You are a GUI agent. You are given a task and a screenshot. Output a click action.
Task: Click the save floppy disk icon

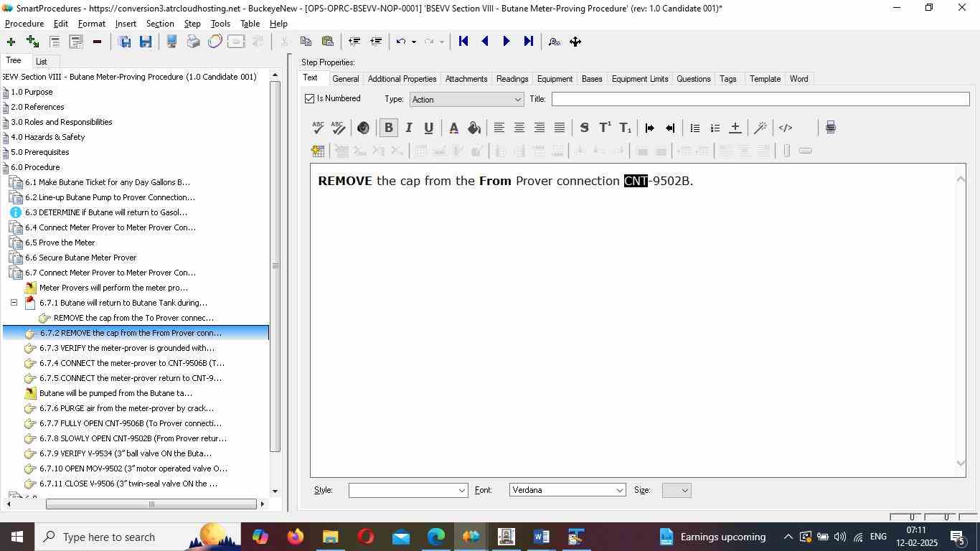coord(146,42)
